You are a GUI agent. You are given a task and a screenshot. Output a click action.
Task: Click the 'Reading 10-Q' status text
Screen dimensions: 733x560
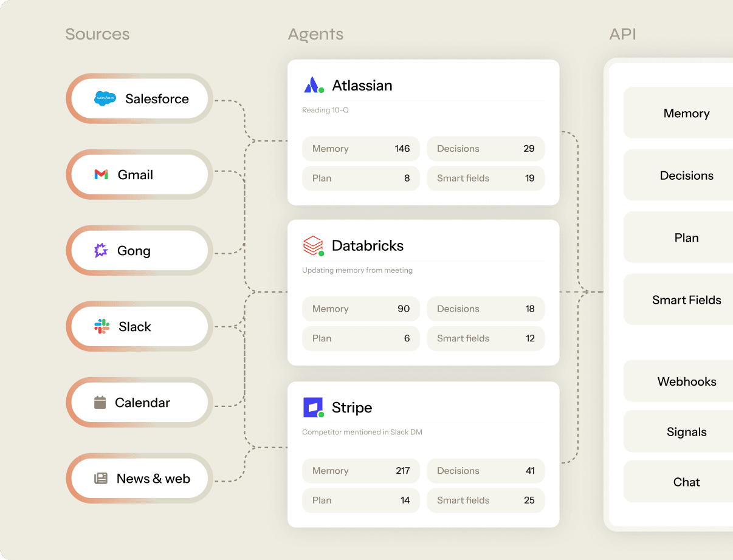point(325,111)
